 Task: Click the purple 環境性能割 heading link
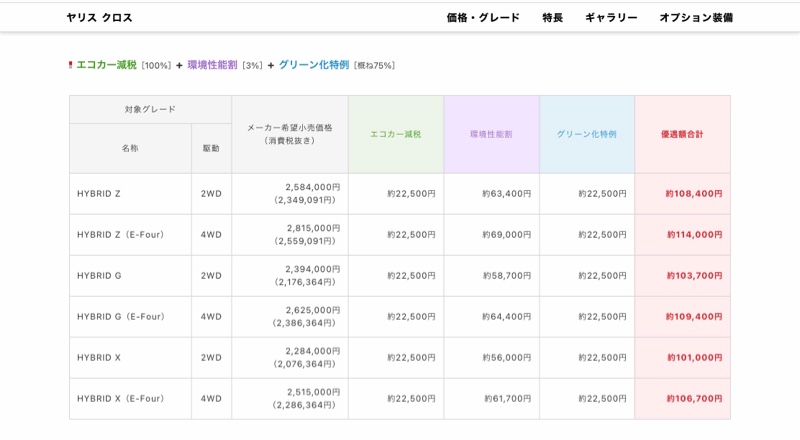[212, 65]
